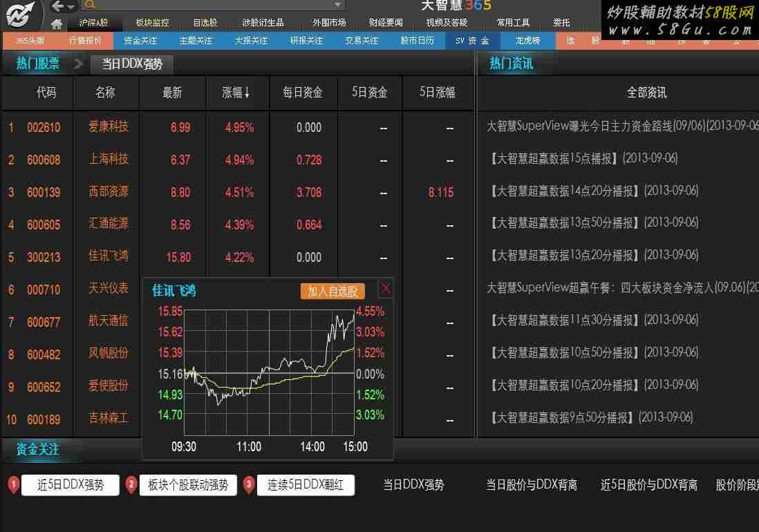Open the 视频及答疑 menu
Image resolution: width=759 pixels, height=532 pixels.
(447, 23)
